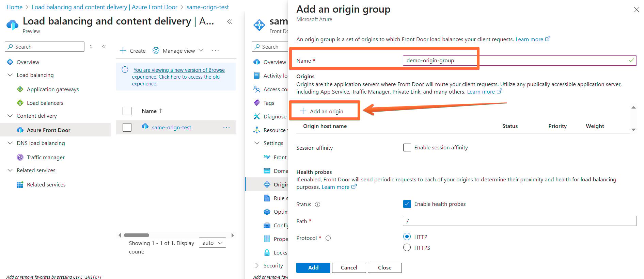Click the Cancel button
This screenshot has width=644, height=279.
(349, 268)
